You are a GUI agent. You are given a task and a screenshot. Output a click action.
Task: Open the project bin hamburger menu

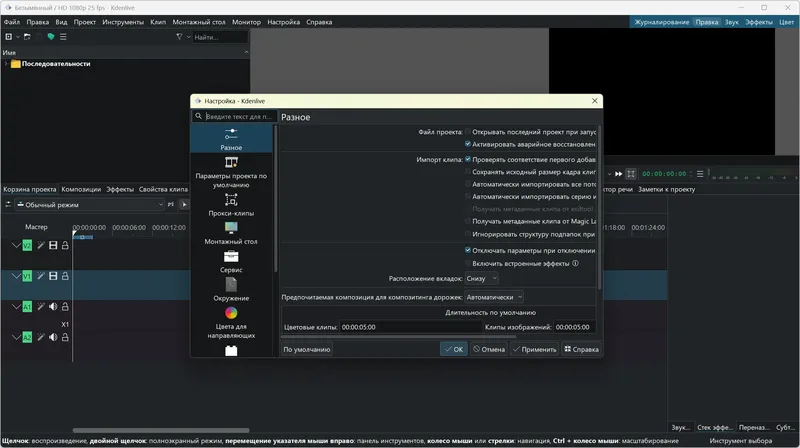[x=63, y=37]
